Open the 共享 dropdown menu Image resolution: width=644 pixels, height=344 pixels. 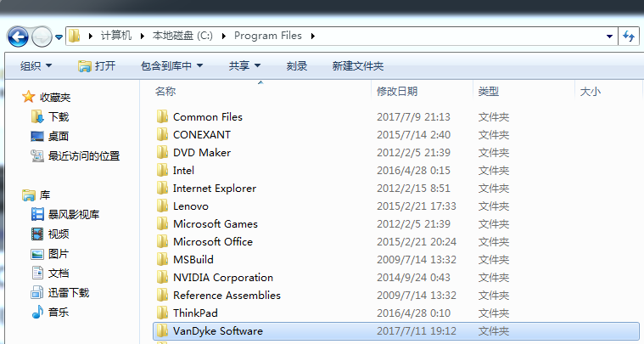244,65
